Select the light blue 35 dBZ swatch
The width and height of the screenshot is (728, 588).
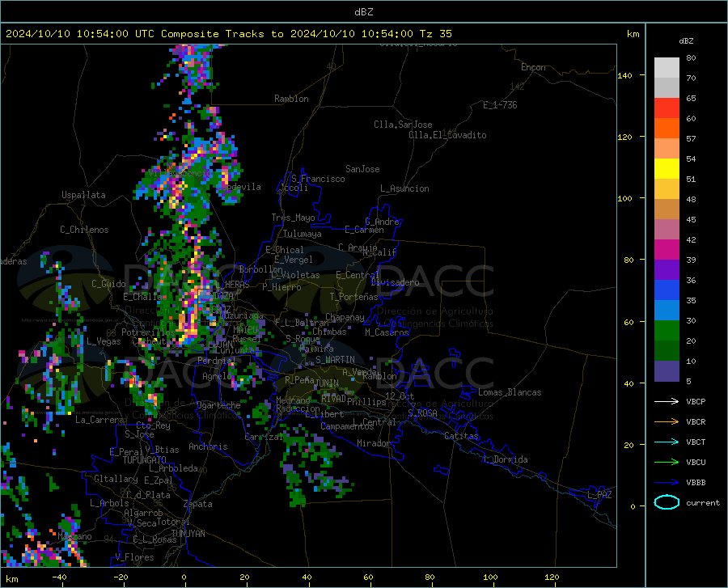[667, 311]
